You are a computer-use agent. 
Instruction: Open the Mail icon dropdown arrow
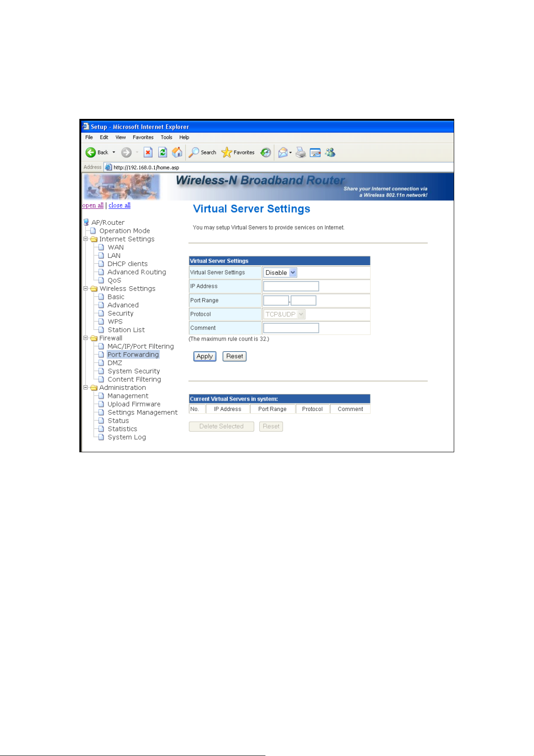[291, 153]
